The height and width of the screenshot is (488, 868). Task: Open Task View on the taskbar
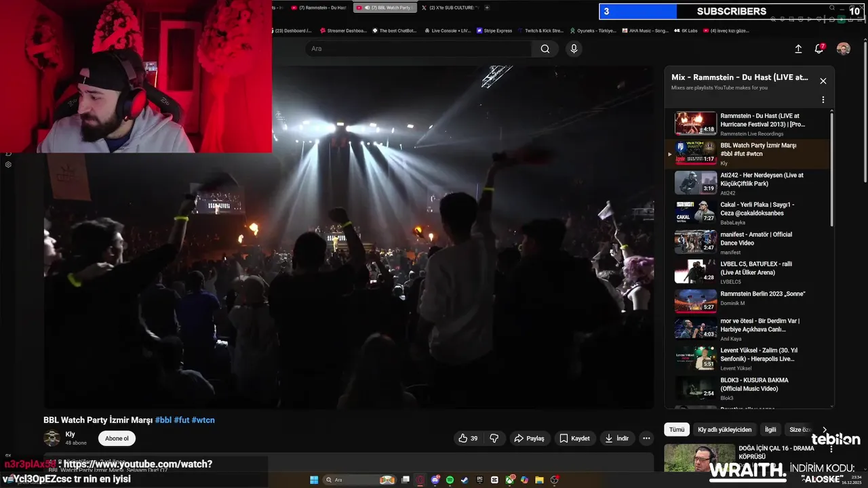406,480
